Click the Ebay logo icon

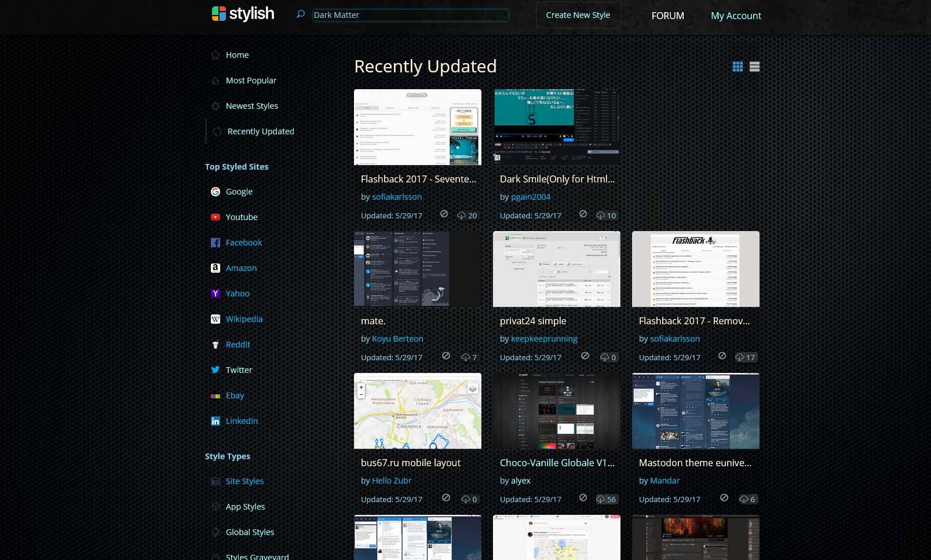[216, 396]
